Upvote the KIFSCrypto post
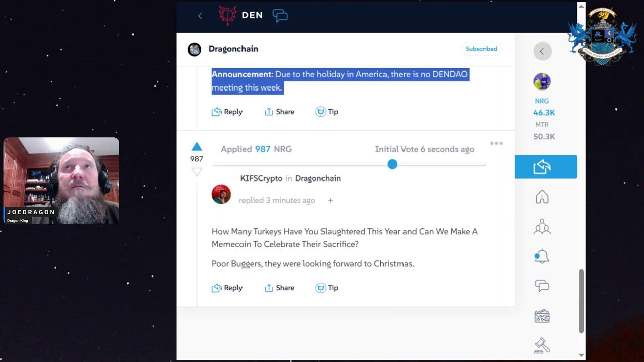 197,147
